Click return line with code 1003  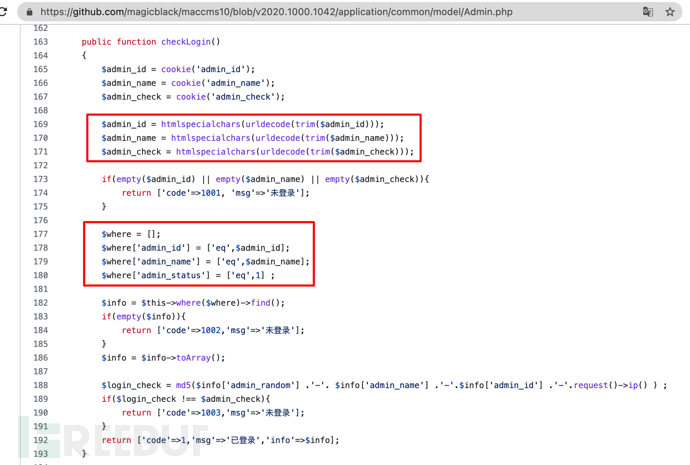213,413
